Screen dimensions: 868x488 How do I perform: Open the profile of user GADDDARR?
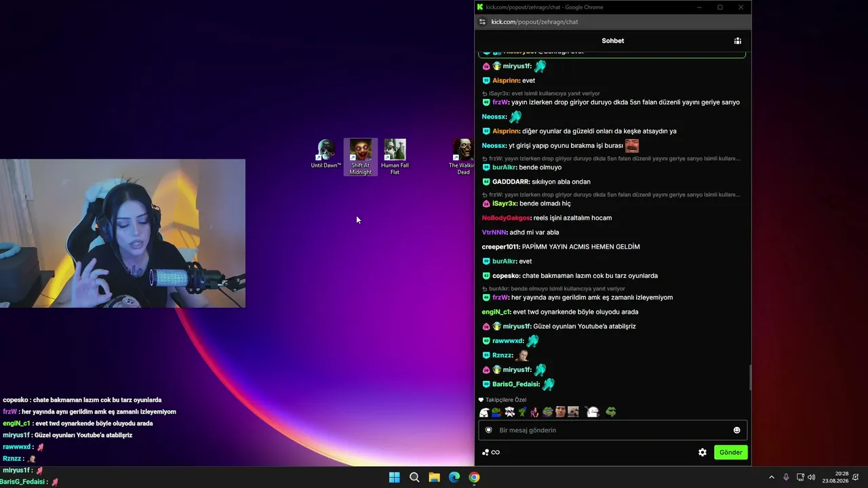(511, 182)
